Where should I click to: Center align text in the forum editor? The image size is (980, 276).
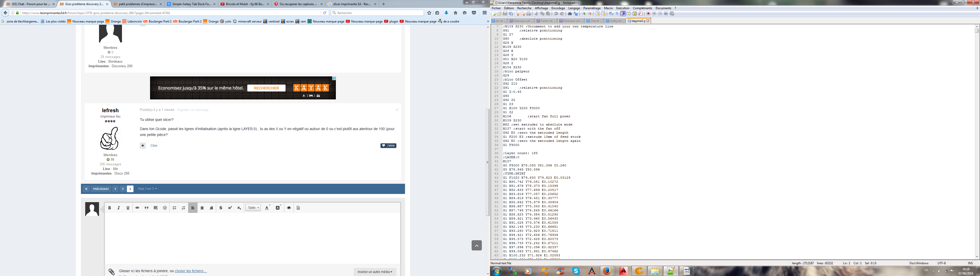pyautogui.click(x=202, y=208)
